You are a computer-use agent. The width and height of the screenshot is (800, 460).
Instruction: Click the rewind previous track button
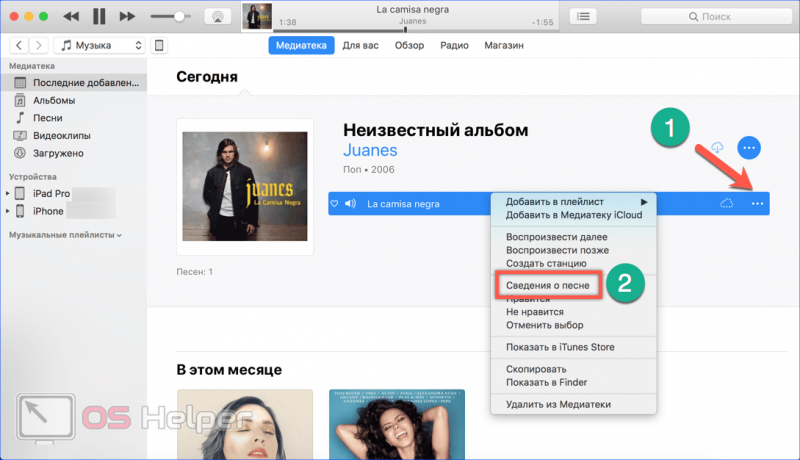point(71,16)
